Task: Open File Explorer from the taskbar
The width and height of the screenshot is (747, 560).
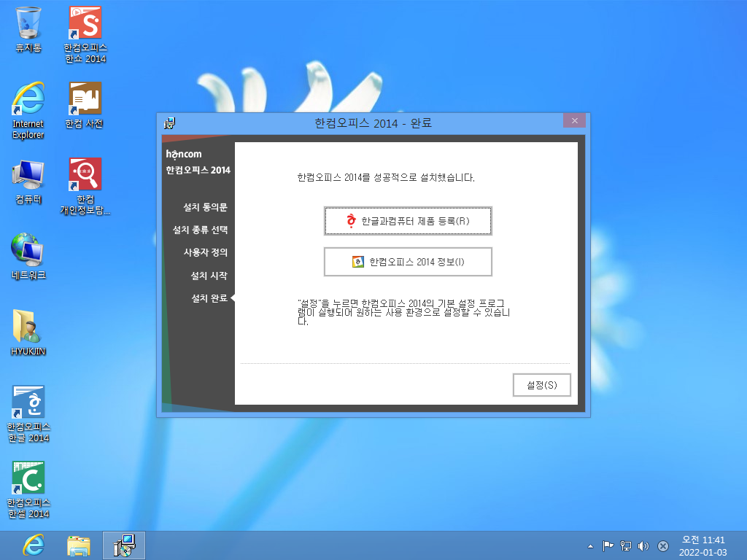Action: pyautogui.click(x=79, y=545)
